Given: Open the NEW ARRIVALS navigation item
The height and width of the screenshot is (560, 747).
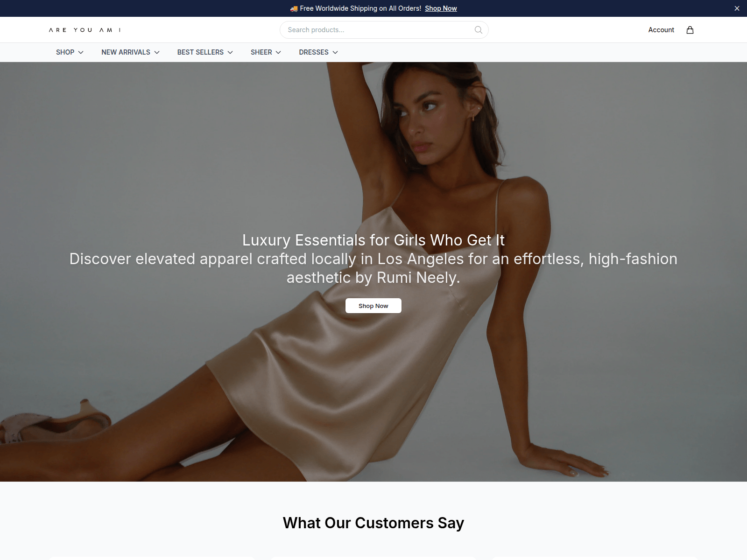Looking at the screenshot, I should [126, 52].
